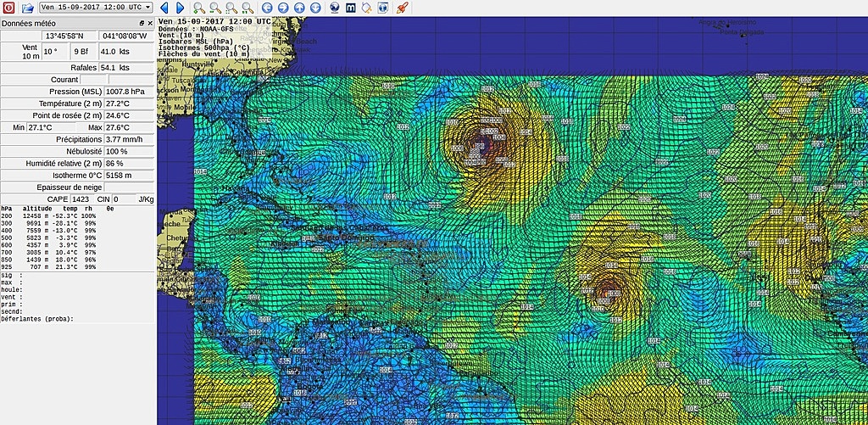The width and height of the screenshot is (868, 425).
Task: Click the Rafales value 54.1 kts
Action: (x=126, y=68)
